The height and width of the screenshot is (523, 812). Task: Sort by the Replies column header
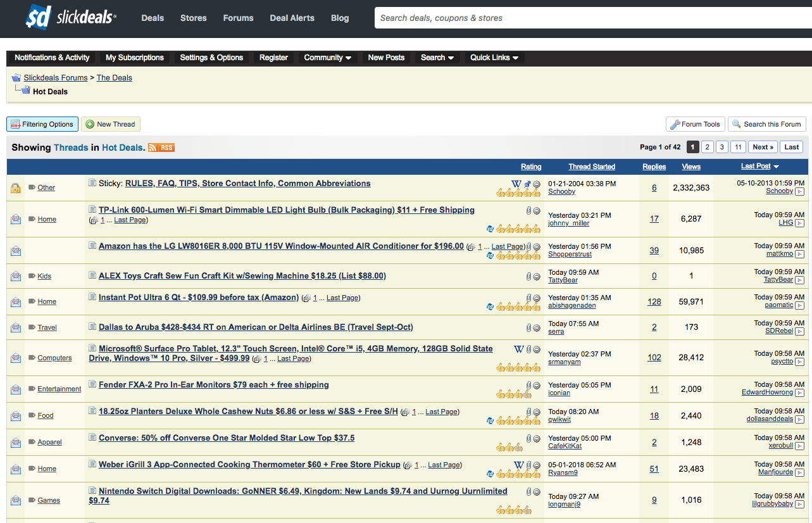click(x=654, y=167)
